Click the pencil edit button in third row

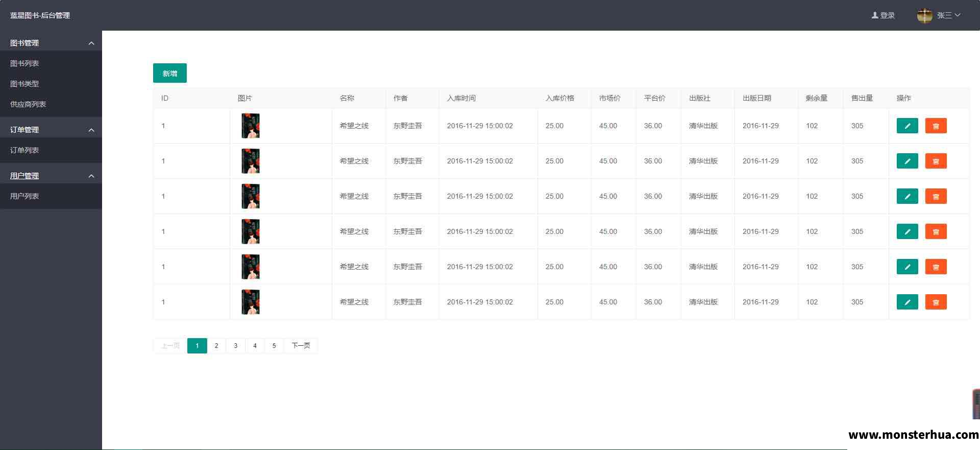coord(907,196)
